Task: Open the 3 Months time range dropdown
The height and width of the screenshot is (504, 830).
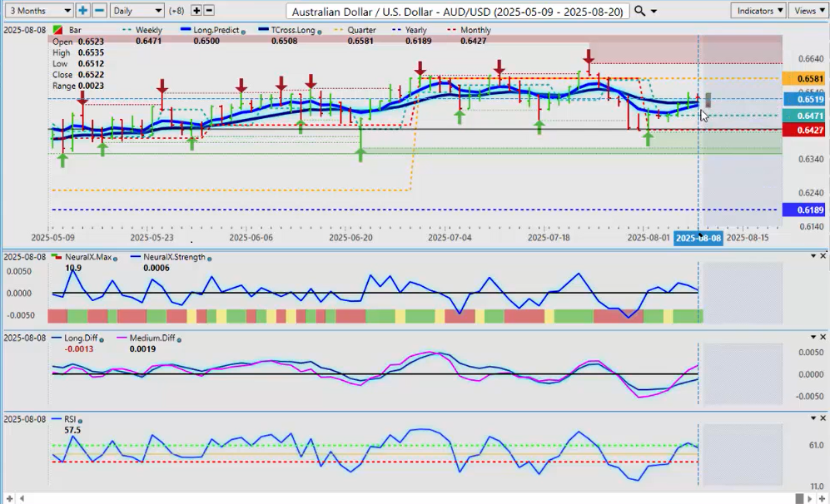Action: point(38,11)
